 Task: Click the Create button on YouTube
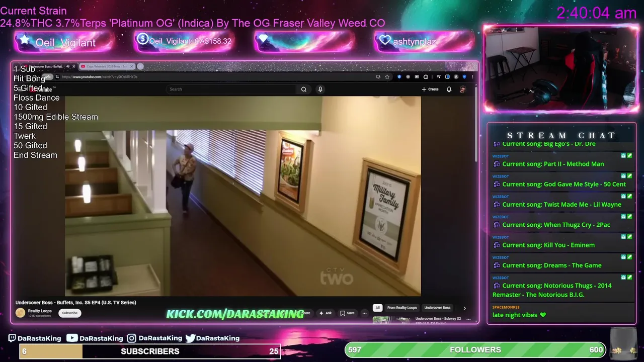coord(430,89)
